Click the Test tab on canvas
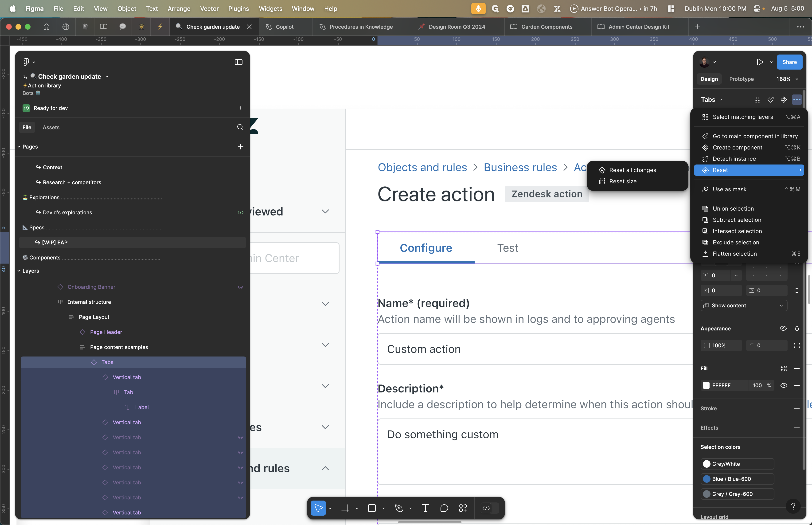 click(507, 248)
